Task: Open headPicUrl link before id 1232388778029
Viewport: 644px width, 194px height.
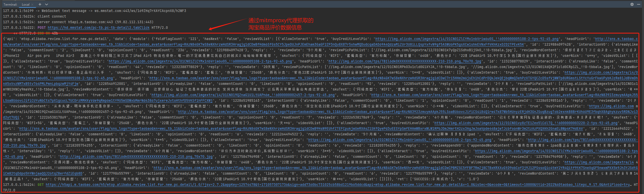Action: point(405,61)
